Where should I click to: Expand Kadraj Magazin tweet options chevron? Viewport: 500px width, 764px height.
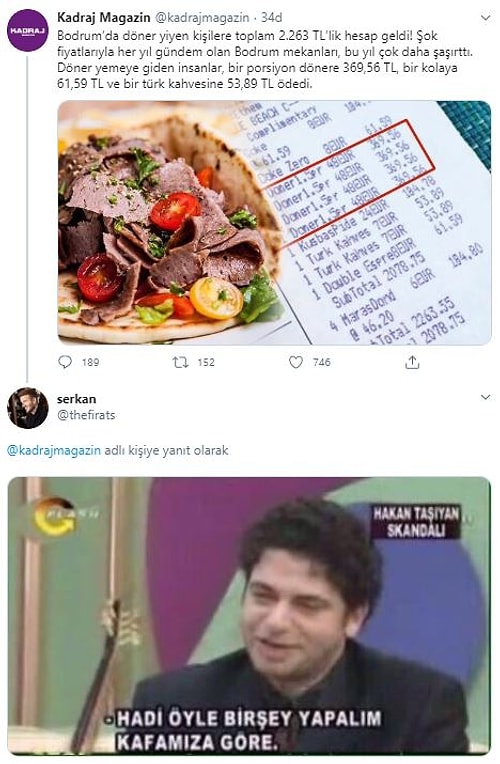pos(485,18)
